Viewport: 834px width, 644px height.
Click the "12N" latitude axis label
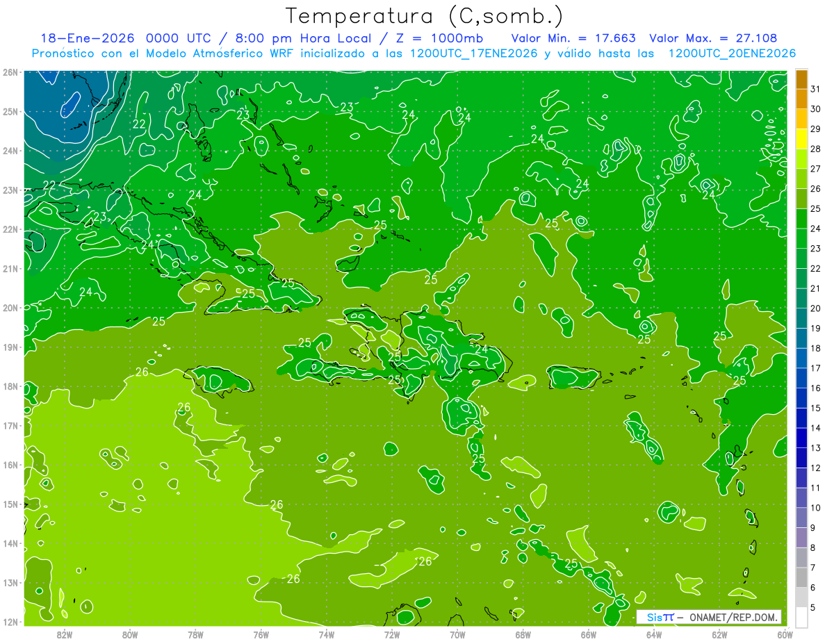pos(10,621)
